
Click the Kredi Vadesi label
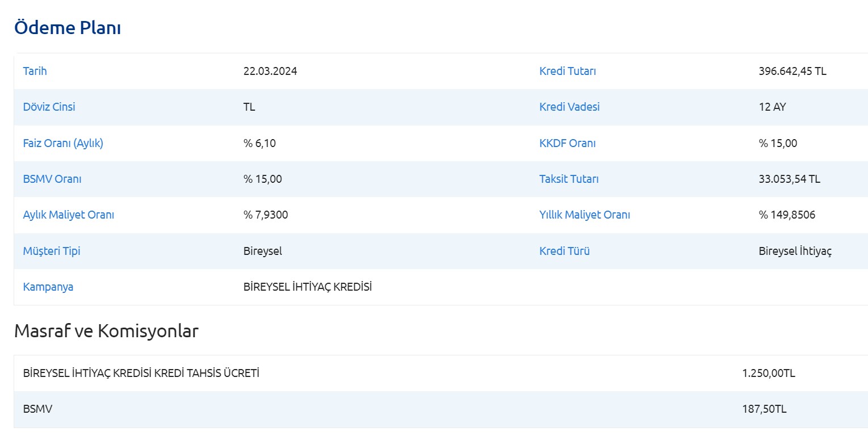click(569, 107)
